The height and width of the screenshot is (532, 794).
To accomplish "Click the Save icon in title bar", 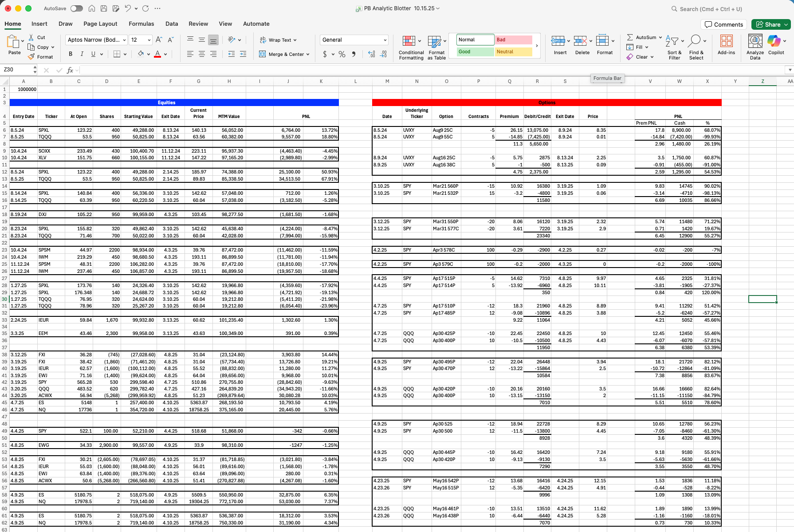I will click(x=104, y=8).
